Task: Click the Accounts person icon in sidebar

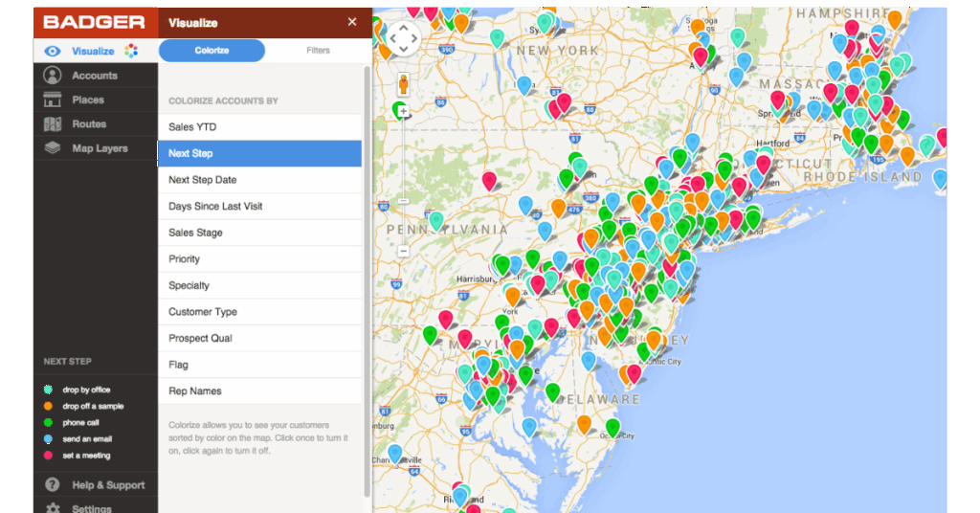Action: coord(53,76)
